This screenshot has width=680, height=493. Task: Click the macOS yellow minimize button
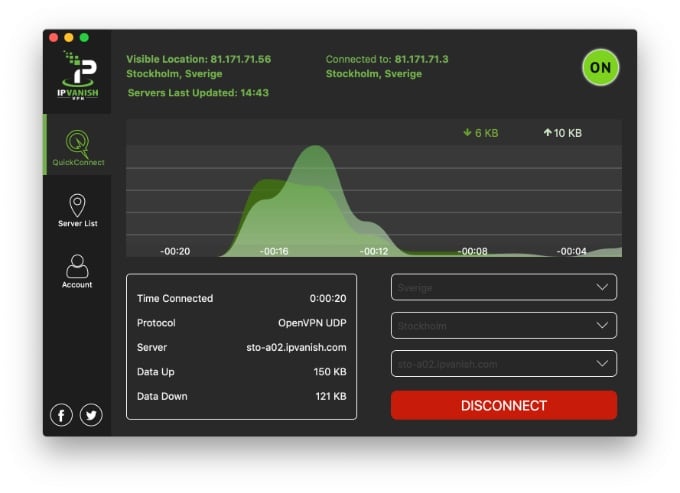coord(69,37)
